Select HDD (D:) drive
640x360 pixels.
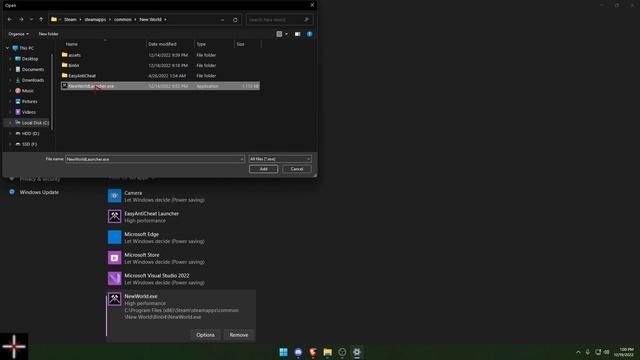[x=30, y=133]
